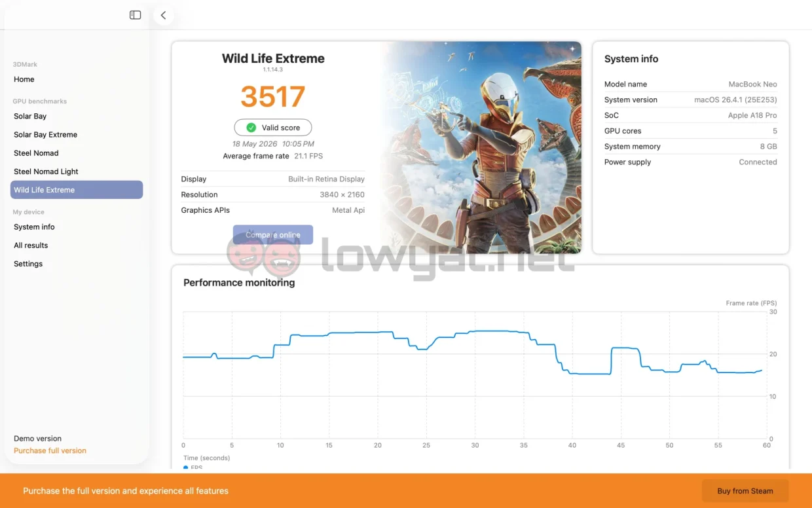Click the GPU cores row label
Image resolution: width=812 pixels, height=508 pixels.
pos(623,131)
